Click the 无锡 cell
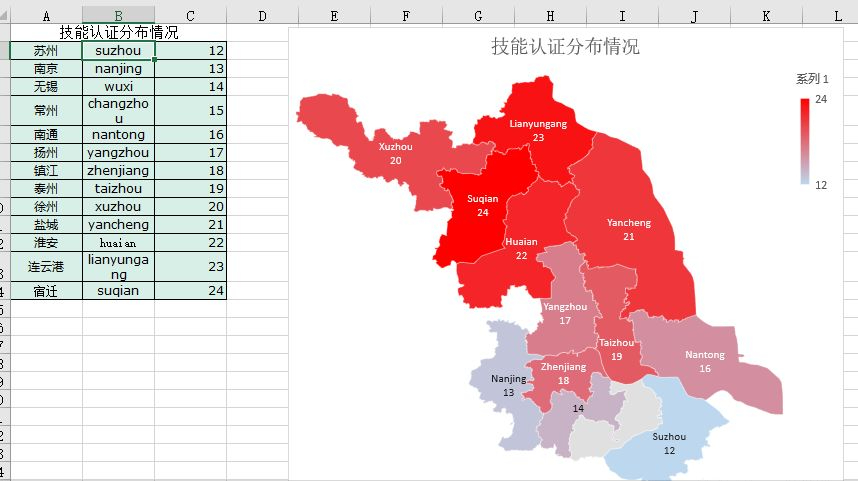Screen dimensions: 858x481 [x=46, y=86]
